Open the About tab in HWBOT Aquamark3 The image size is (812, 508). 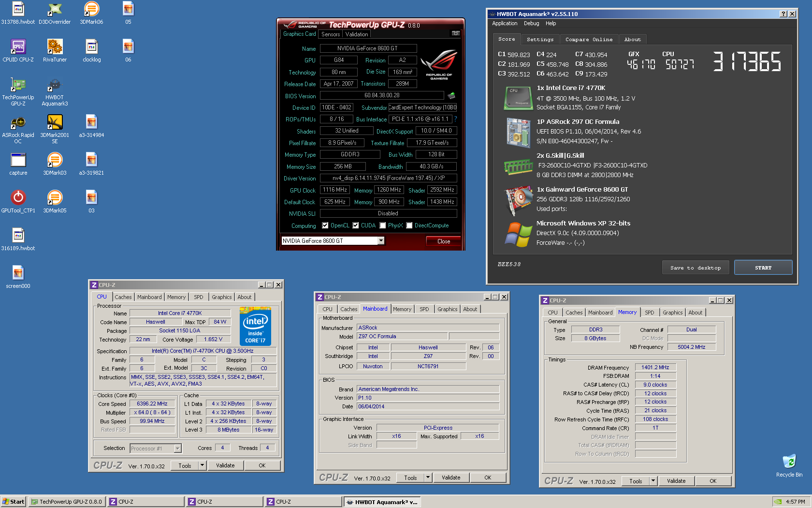(632, 40)
